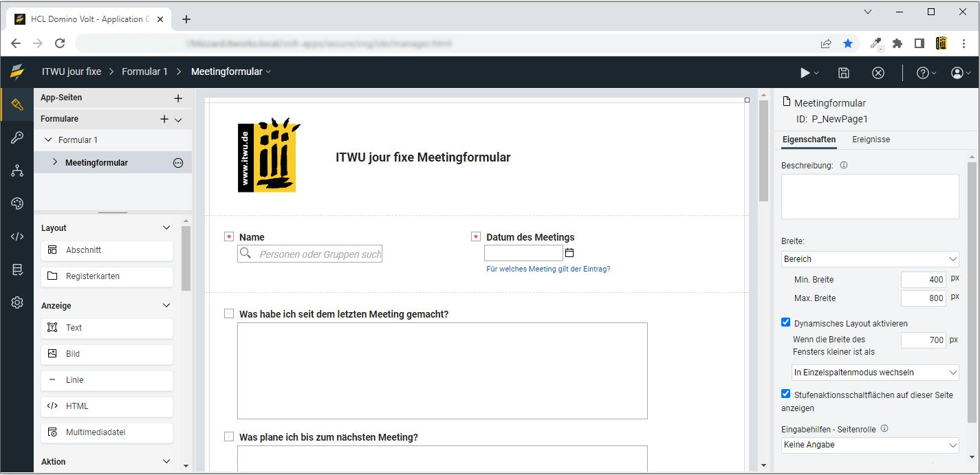
Task: Go to 'ITWU jour fixe' breadcrumb
Action: 72,71
